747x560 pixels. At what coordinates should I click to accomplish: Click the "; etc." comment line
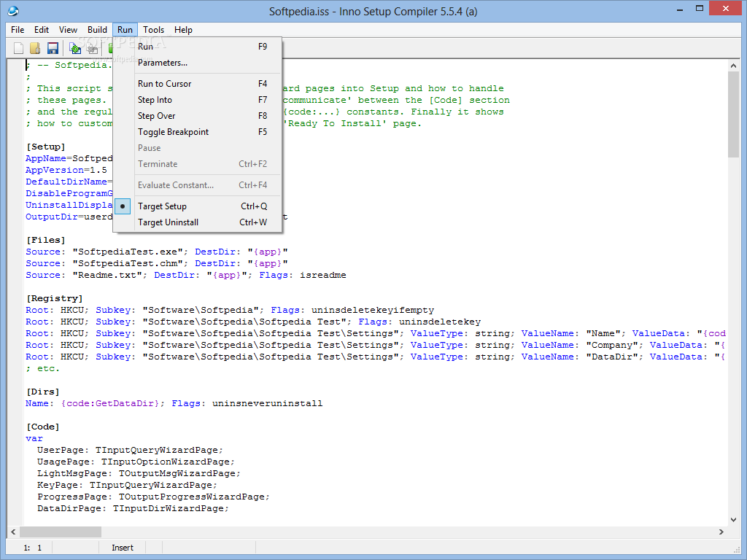pos(43,368)
